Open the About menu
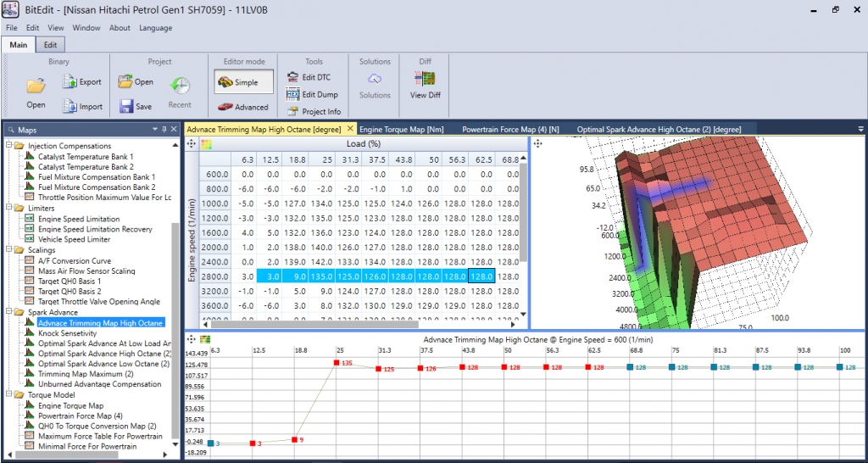868x463 pixels. pyautogui.click(x=120, y=28)
